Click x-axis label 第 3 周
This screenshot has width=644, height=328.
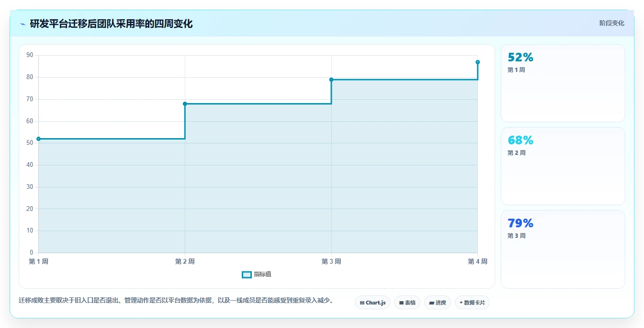coord(331,261)
